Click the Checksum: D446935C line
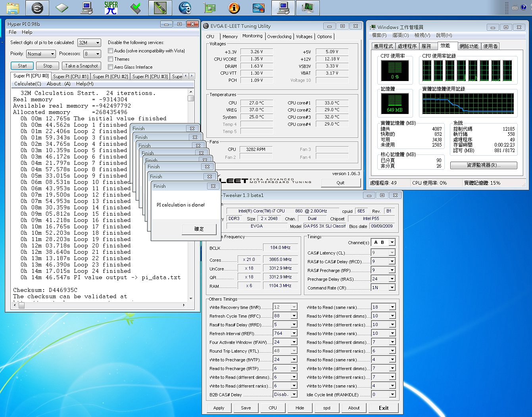This screenshot has height=417, width=532. point(45,290)
